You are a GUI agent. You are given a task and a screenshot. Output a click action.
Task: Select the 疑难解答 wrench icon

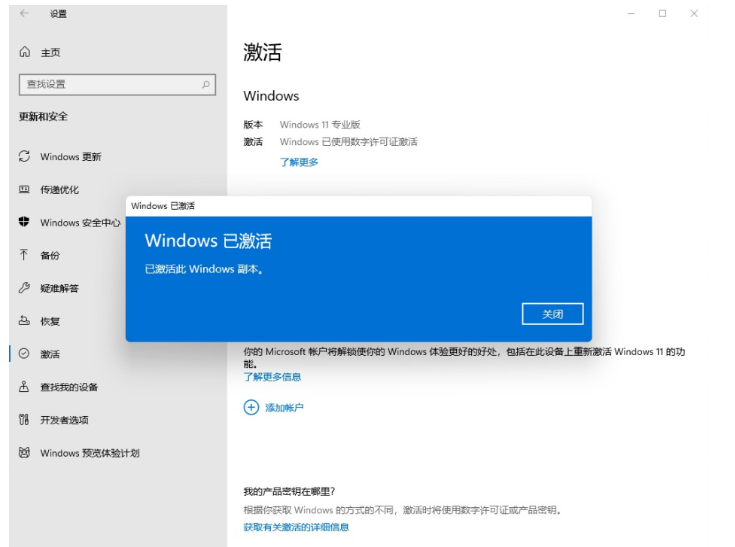[x=25, y=288]
